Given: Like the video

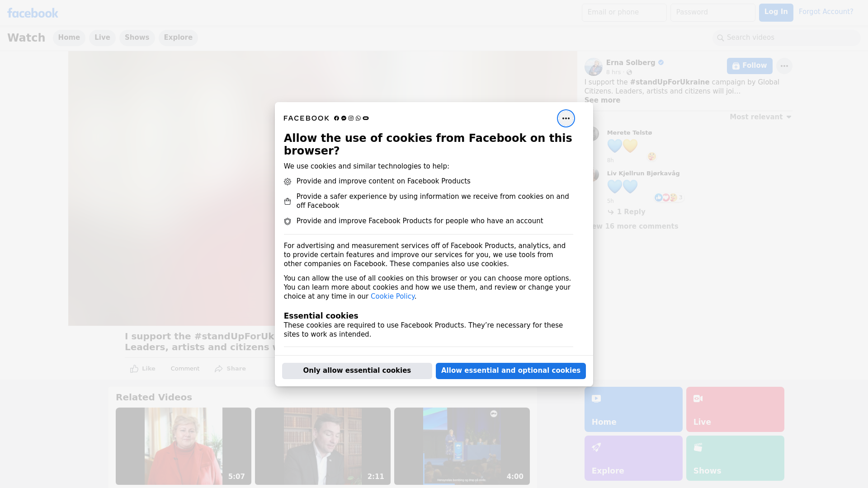Looking at the screenshot, I should pos(142,369).
